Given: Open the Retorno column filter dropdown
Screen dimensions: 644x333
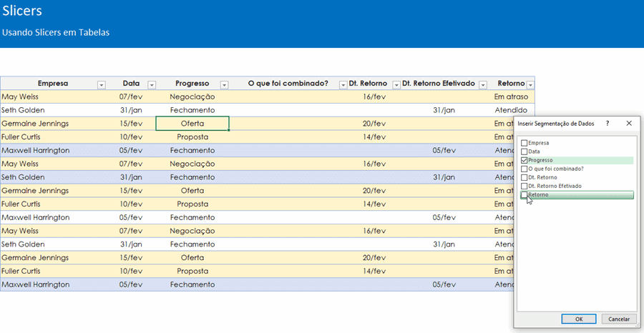Looking at the screenshot, I should [x=530, y=84].
